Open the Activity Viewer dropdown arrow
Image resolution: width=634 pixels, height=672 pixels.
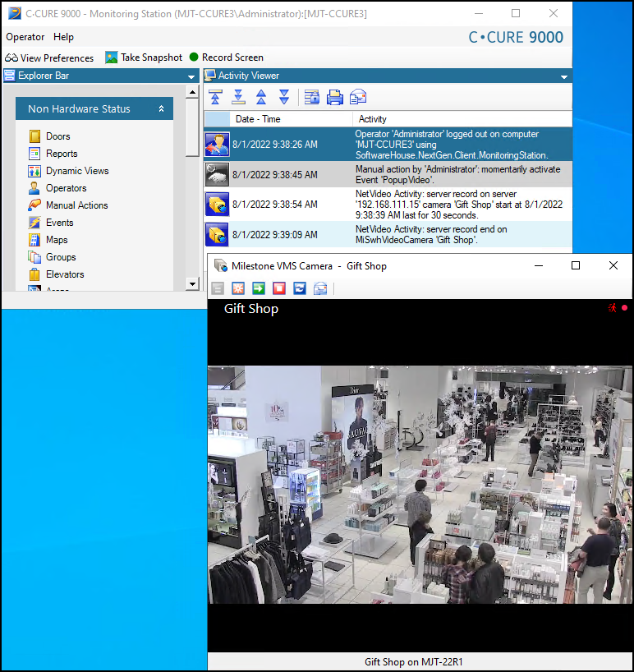564,76
